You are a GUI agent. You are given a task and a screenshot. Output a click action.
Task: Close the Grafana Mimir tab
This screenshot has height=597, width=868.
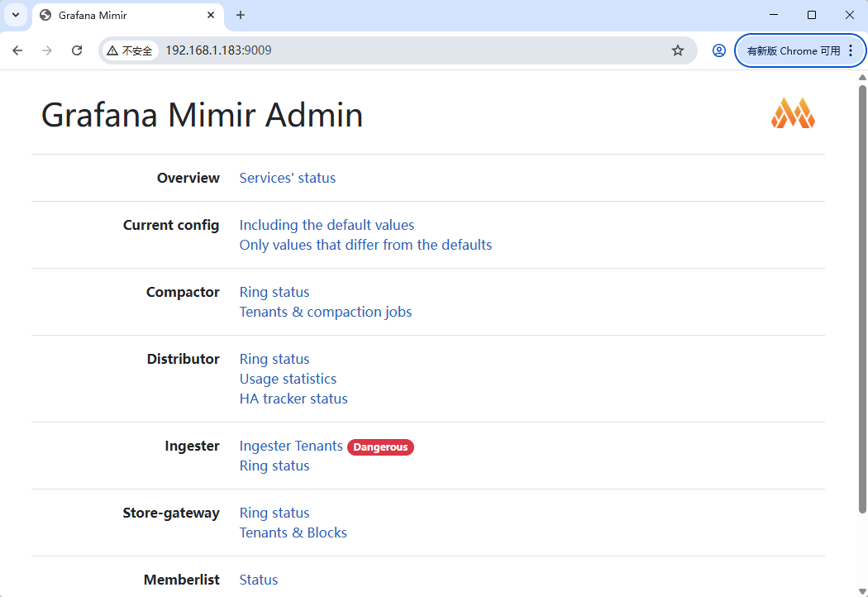point(211,15)
